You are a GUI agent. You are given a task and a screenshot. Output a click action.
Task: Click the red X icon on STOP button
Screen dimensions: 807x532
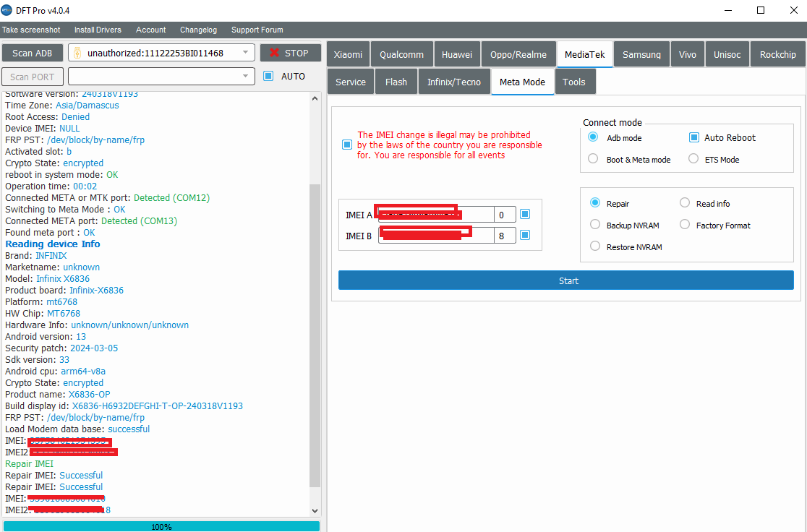(274, 53)
